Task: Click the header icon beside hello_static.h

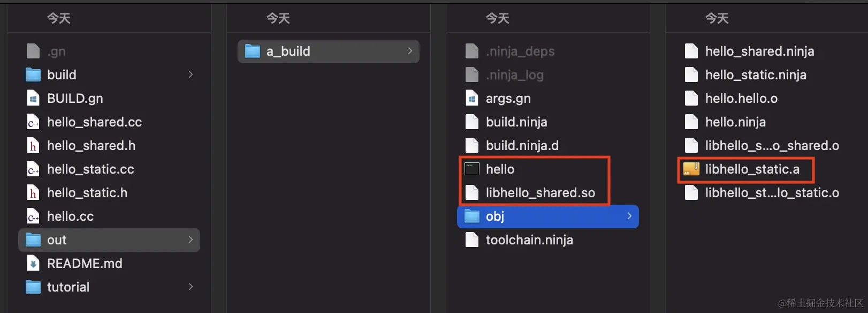Action: (x=33, y=192)
